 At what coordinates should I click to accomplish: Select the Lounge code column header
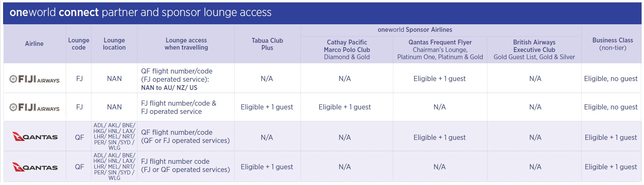coord(79,44)
